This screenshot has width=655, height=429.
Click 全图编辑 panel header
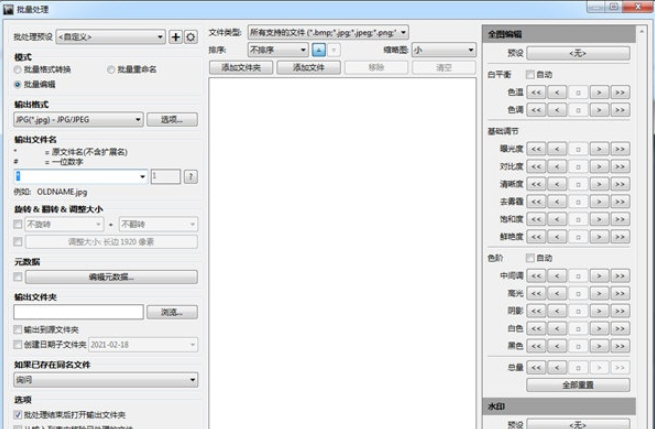(559, 34)
